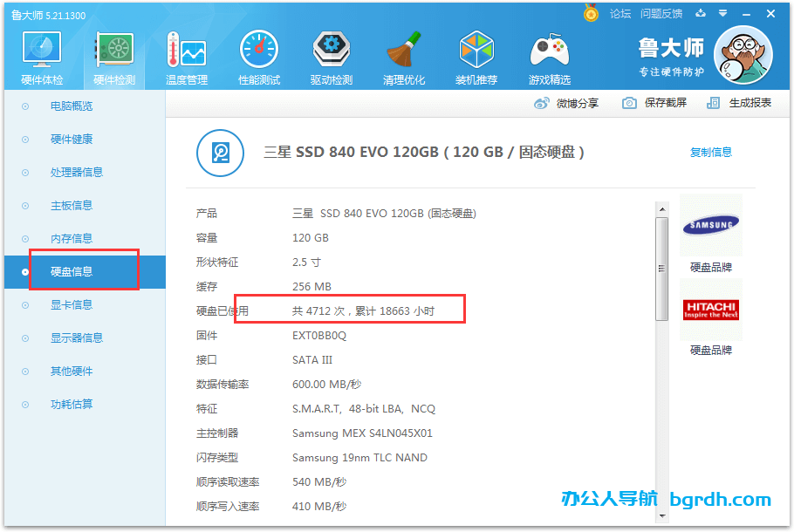The height and width of the screenshot is (532, 794).
Task: Open 内存信息 sidebar item
Action: 72,239
